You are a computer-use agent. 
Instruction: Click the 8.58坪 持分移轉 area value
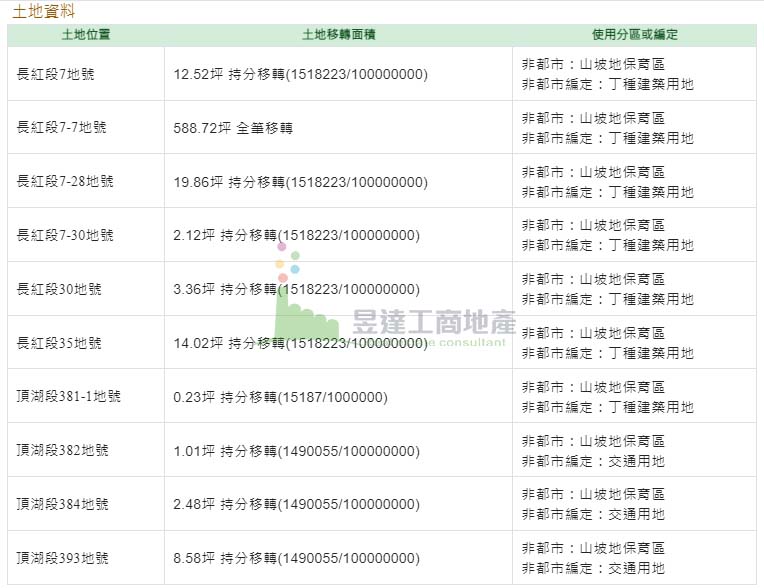(x=297, y=558)
